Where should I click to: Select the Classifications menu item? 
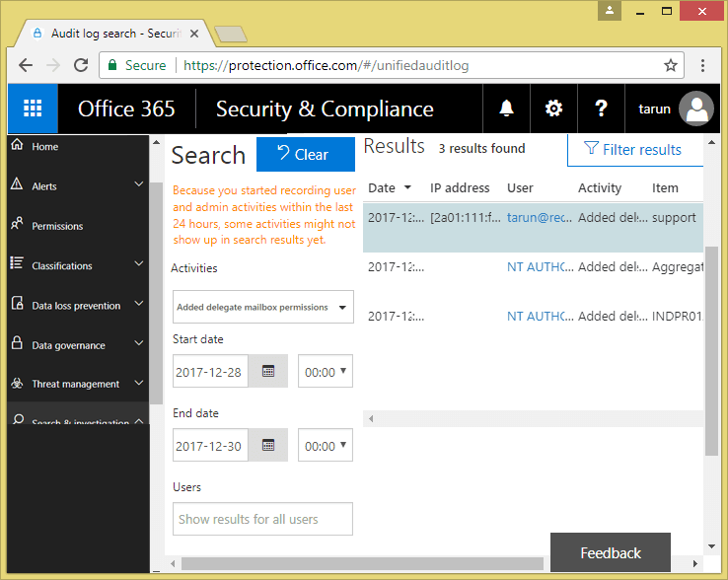[62, 266]
